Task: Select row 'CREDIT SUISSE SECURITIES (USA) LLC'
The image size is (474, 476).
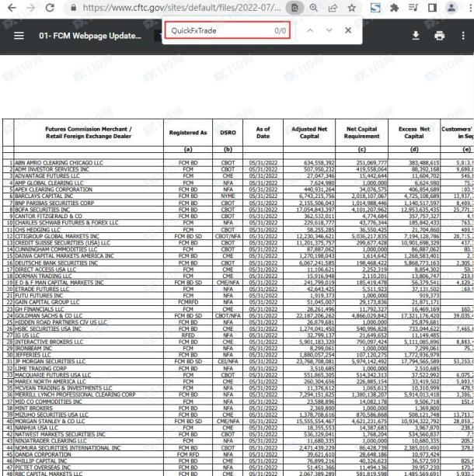Action: point(239,243)
